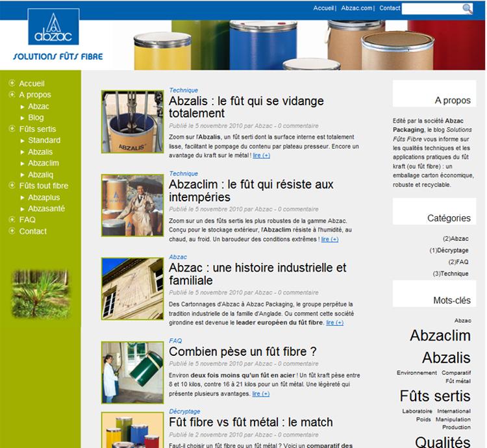Open the colored drums match thumbnail
This screenshot has width=487, height=448.
tap(132, 430)
